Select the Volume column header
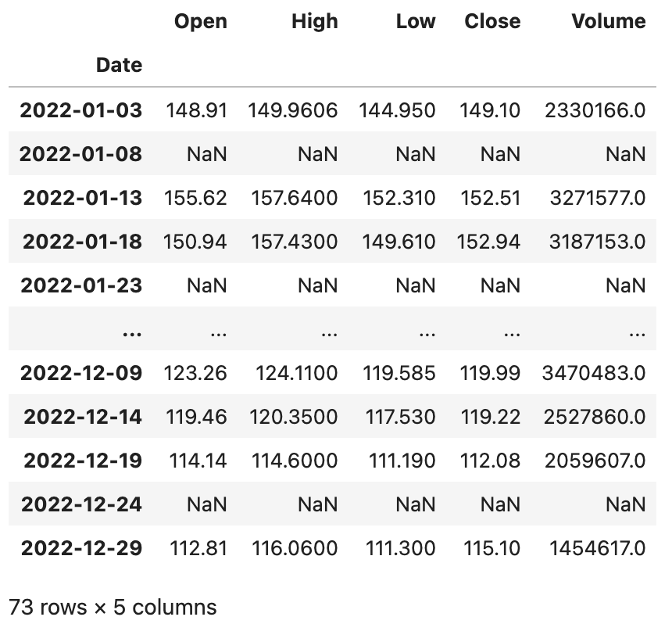The width and height of the screenshot is (672, 624). pyautogui.click(x=609, y=21)
